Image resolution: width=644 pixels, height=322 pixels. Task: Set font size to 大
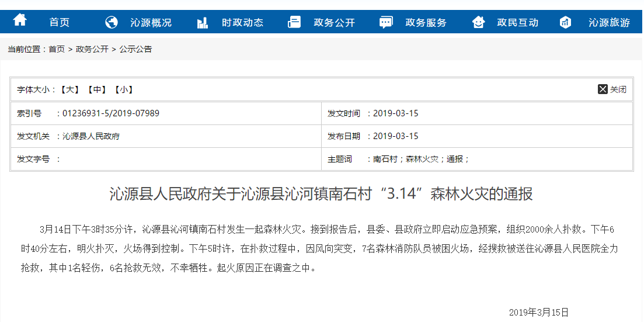(70, 89)
